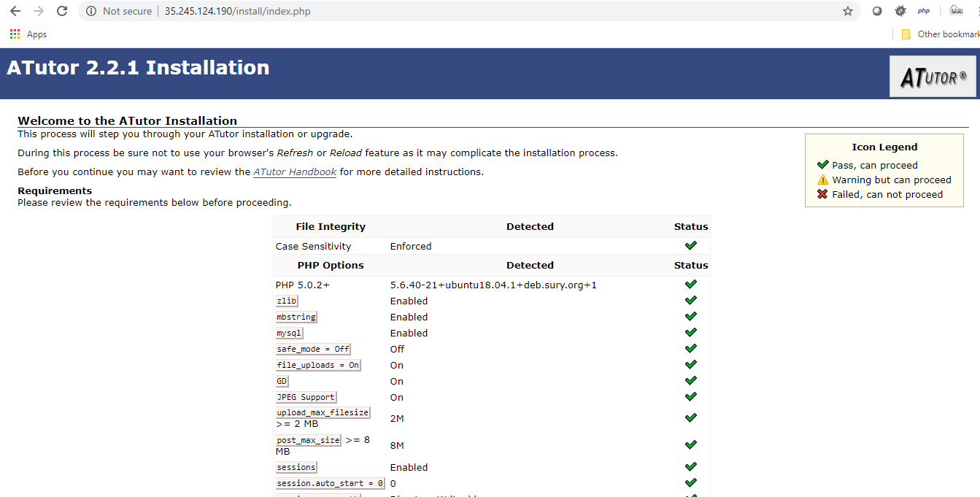The width and height of the screenshot is (980, 497).
Task: Click the green Pass checkmark for mysql
Action: (690, 331)
